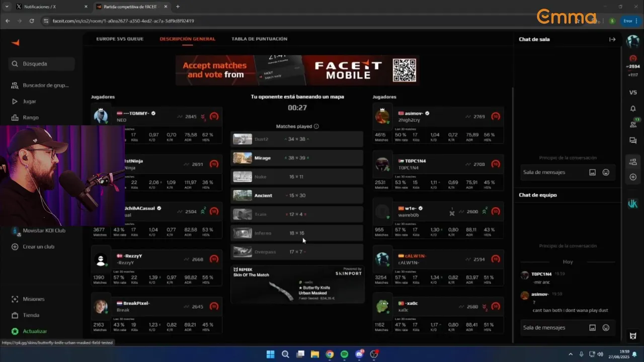Open Discord from taskbar
This screenshot has width=644, height=362.
[359, 354]
